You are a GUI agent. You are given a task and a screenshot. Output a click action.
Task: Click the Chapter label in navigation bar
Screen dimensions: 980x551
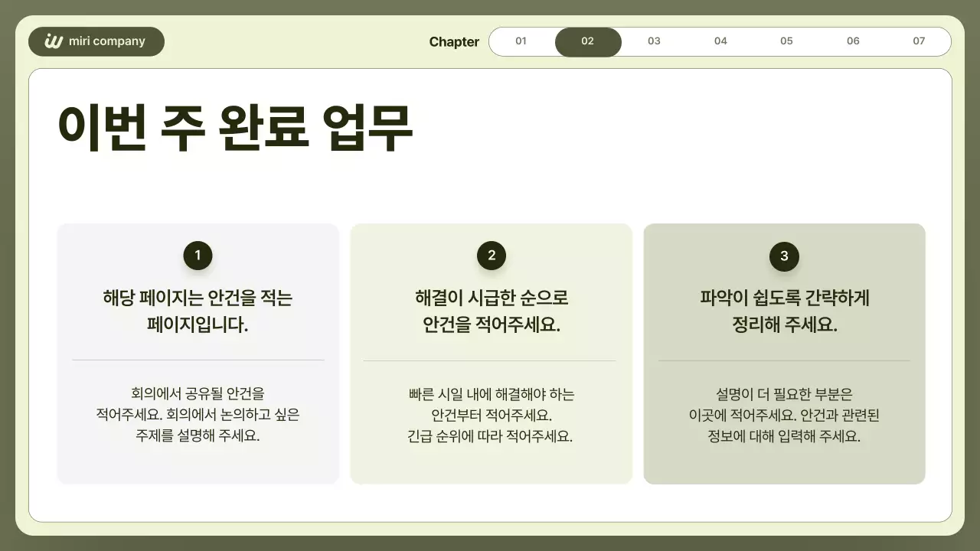tap(454, 41)
